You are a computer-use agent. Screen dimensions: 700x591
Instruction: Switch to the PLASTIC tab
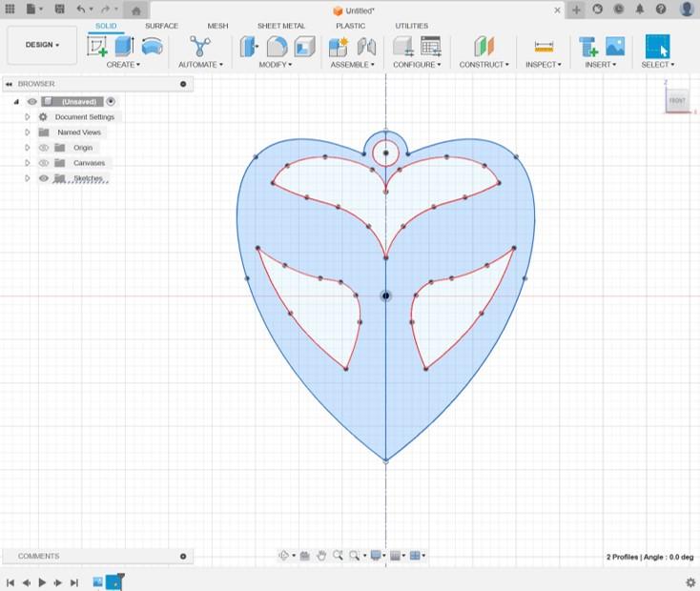coord(350,26)
